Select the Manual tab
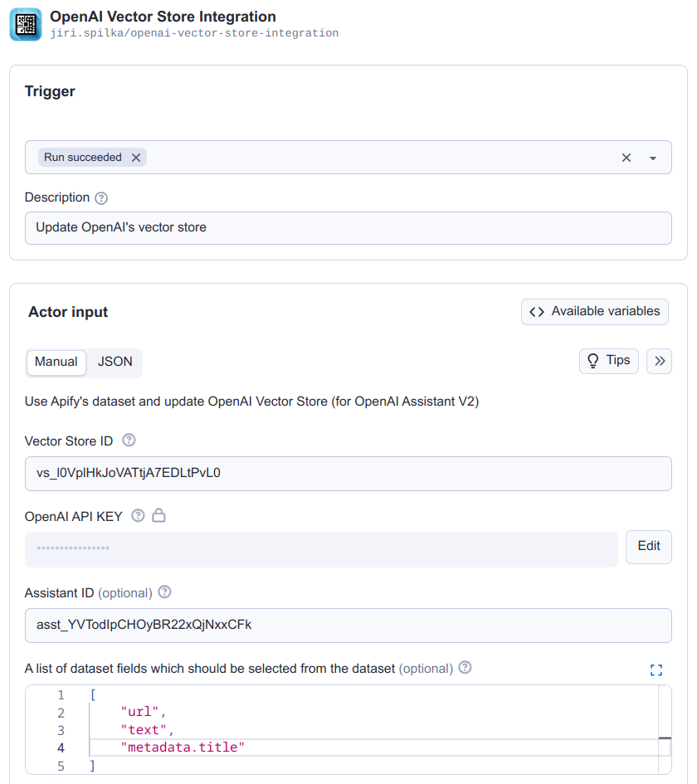This screenshot has width=697, height=784. click(56, 362)
